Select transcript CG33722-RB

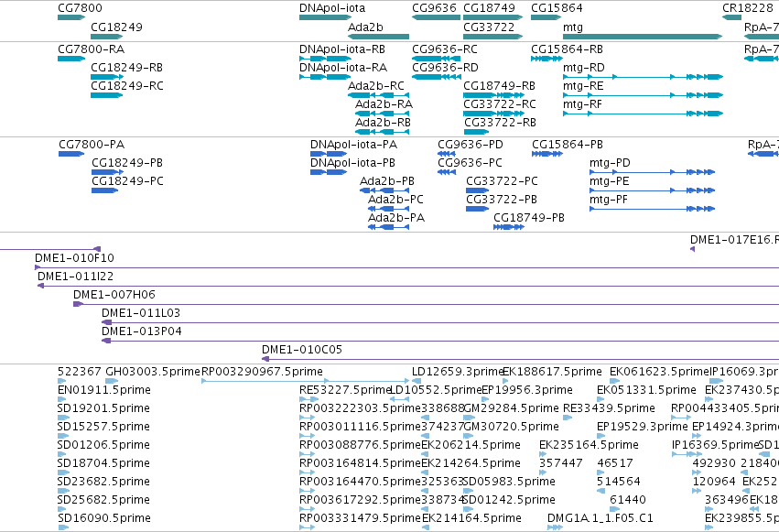pos(501,123)
